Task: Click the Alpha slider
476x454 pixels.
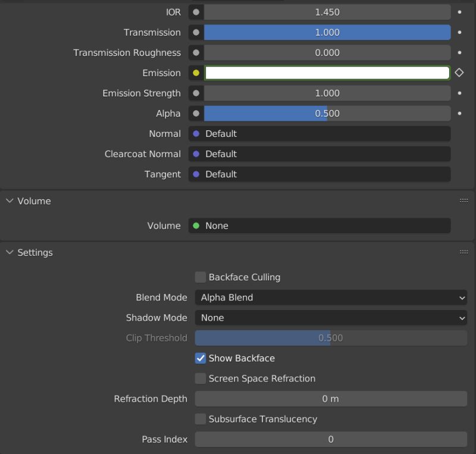Action: (327, 113)
